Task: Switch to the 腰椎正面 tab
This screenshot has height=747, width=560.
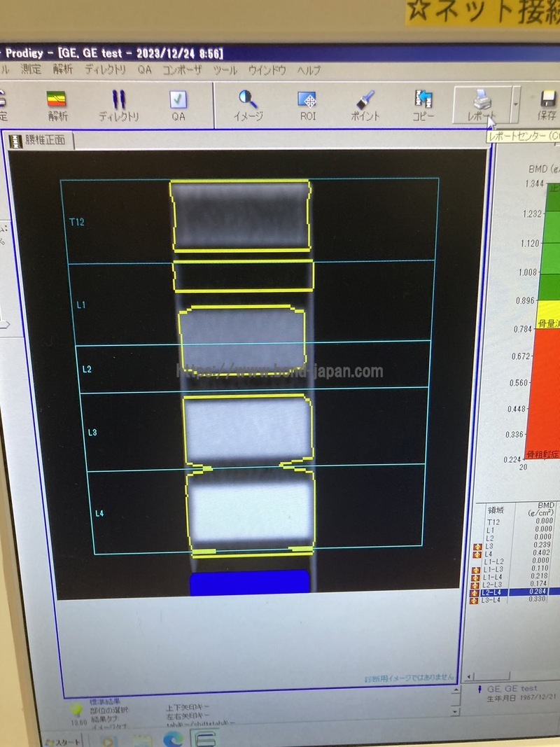Action: pyautogui.click(x=39, y=141)
